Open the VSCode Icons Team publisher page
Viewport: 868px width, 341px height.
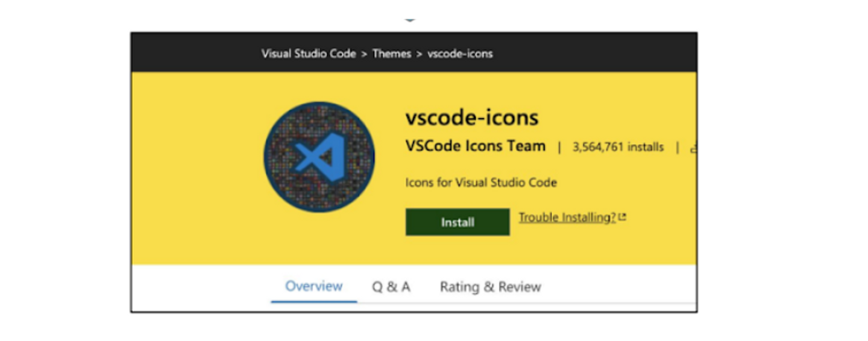(476, 146)
